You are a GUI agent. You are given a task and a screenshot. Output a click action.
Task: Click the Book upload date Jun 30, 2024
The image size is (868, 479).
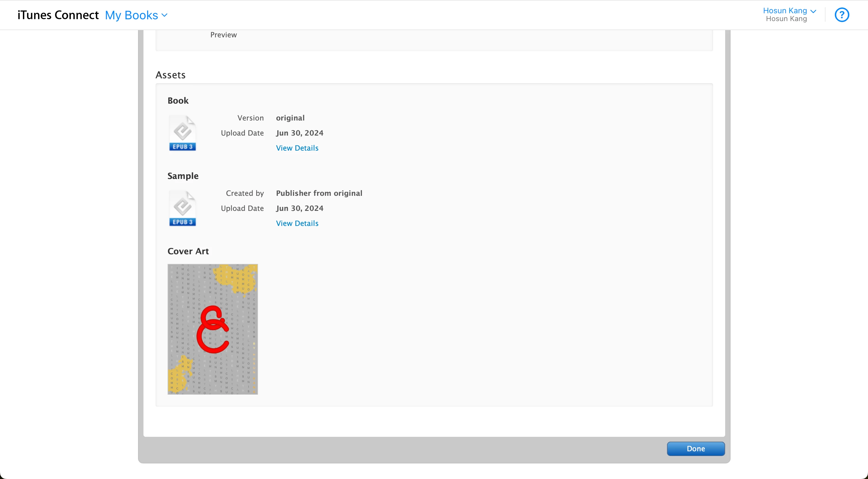point(299,133)
